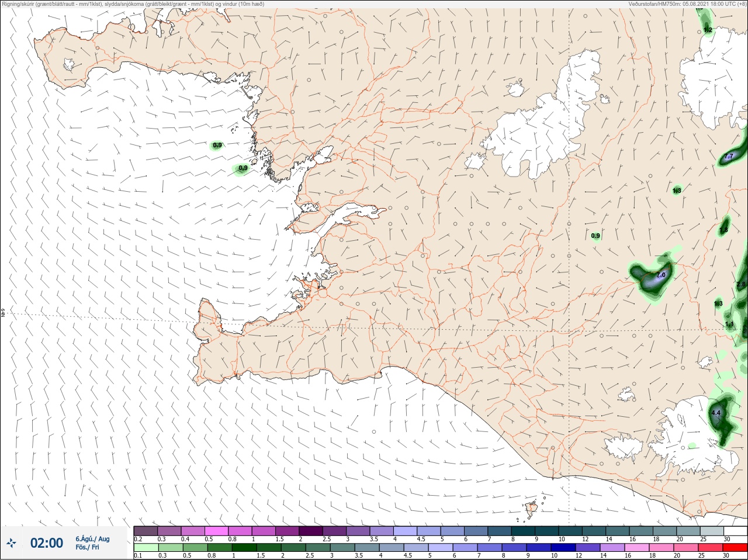The height and width of the screenshot is (560, 748).
Task: Click the 7.0 precipitation value on the map
Action: point(661,275)
